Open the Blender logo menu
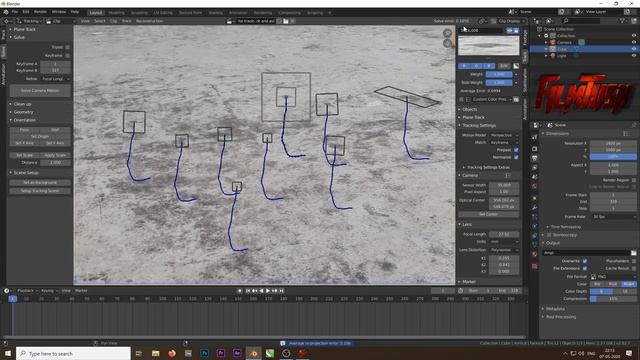 coord(6,12)
